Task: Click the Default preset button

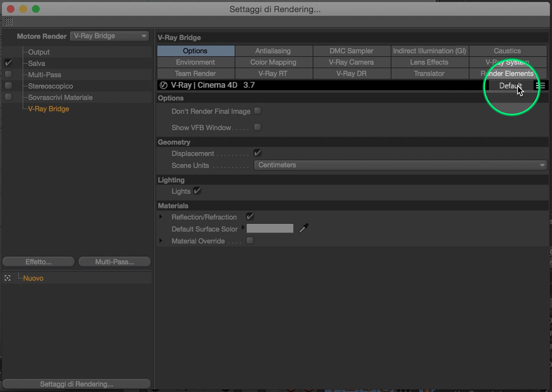Action: click(x=511, y=85)
